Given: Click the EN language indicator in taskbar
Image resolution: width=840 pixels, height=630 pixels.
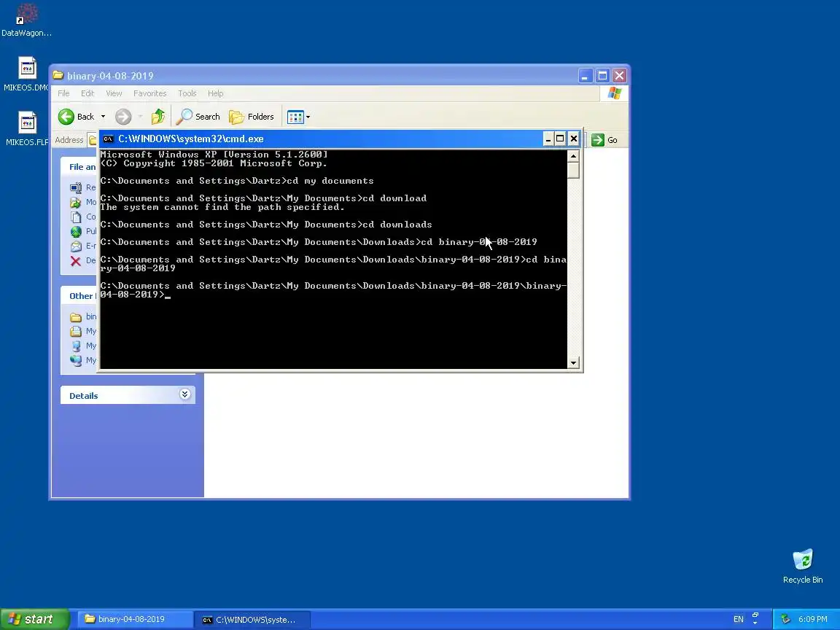Looking at the screenshot, I should [738, 619].
